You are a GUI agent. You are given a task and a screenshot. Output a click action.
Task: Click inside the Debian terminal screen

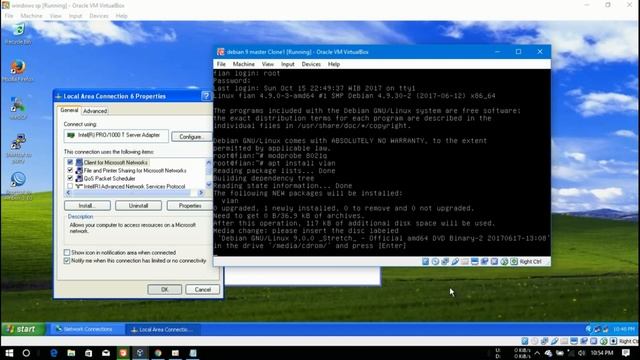coord(382,162)
